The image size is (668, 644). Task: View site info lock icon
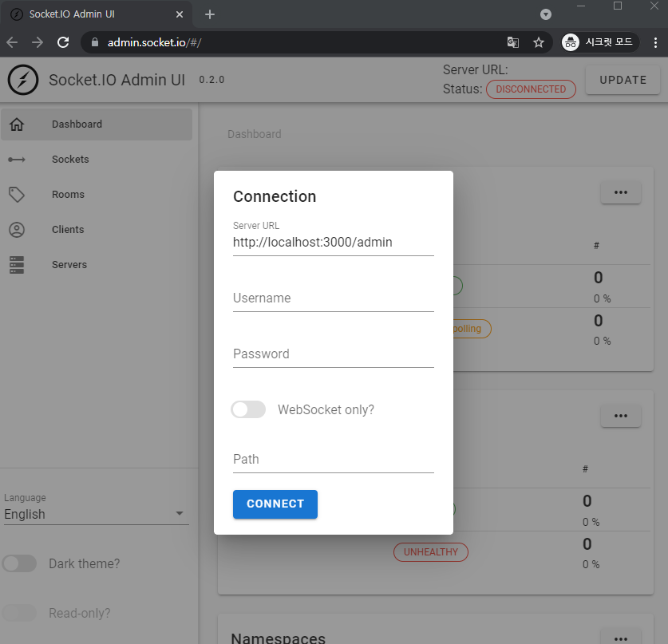tap(95, 42)
